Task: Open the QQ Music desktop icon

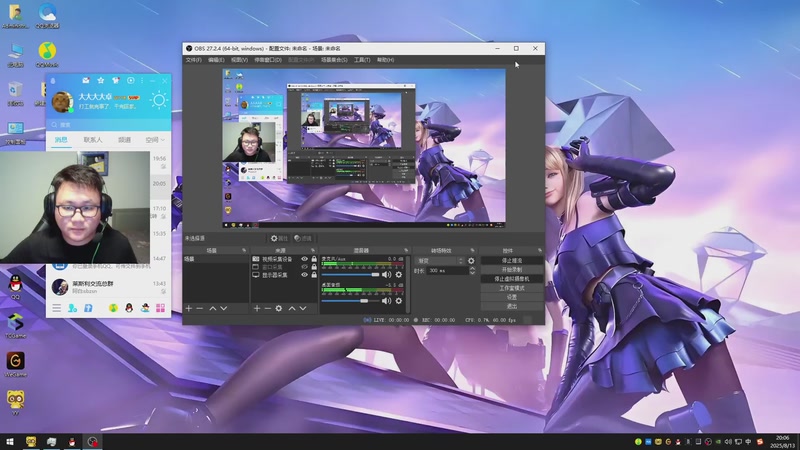Action: (47, 54)
